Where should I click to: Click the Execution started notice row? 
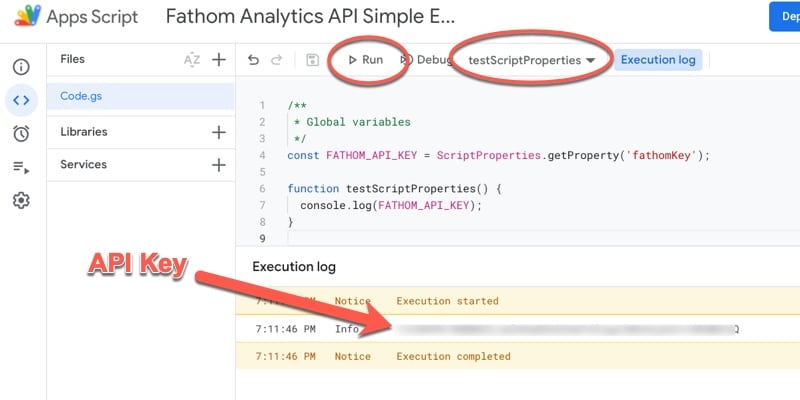[x=518, y=301]
